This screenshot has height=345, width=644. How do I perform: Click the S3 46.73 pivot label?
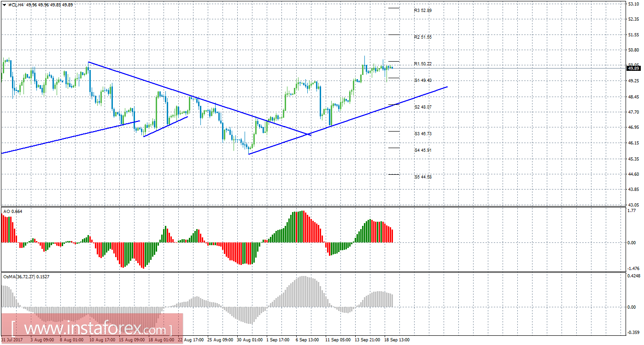click(x=423, y=133)
